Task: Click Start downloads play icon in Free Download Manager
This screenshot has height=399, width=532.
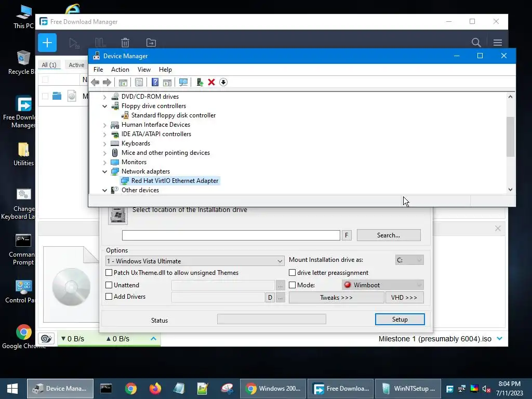Action: (x=74, y=43)
